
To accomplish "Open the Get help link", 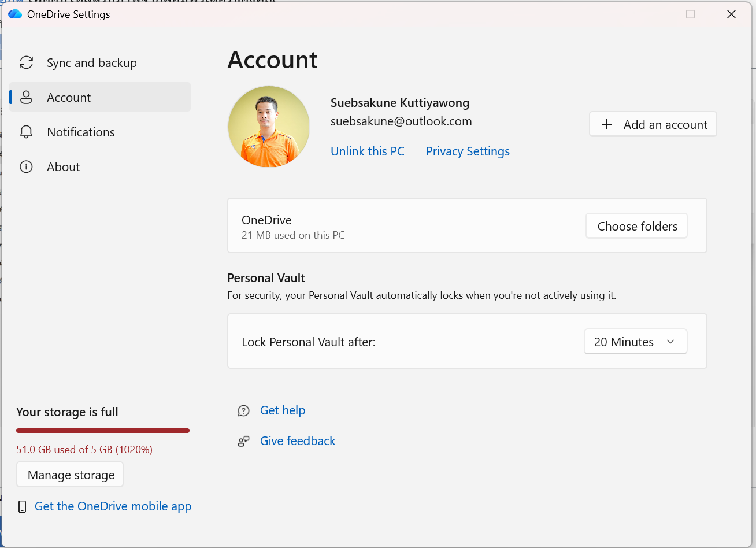I will pos(283,410).
